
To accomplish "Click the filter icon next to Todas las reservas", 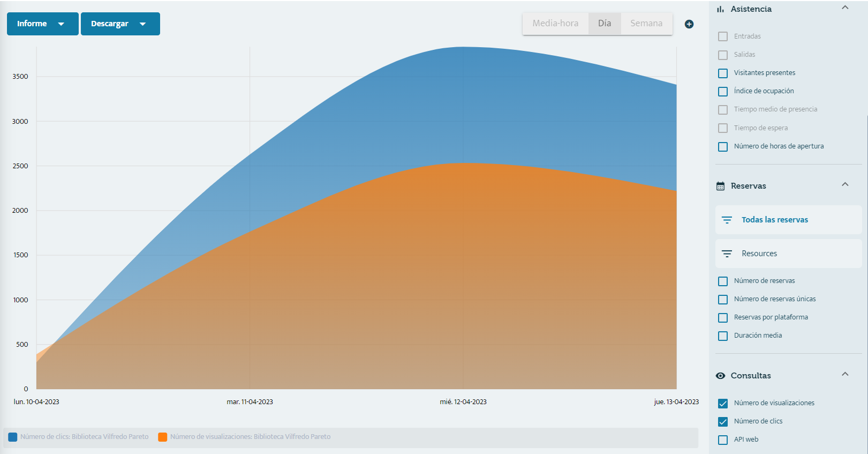I will click(727, 220).
